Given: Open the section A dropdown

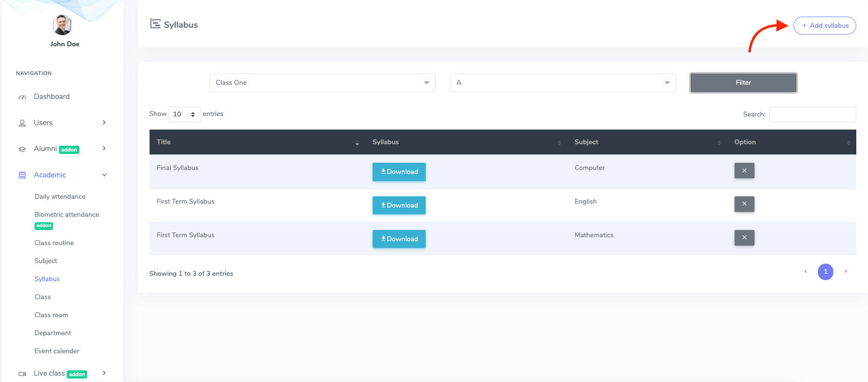Looking at the screenshot, I should pyautogui.click(x=563, y=83).
